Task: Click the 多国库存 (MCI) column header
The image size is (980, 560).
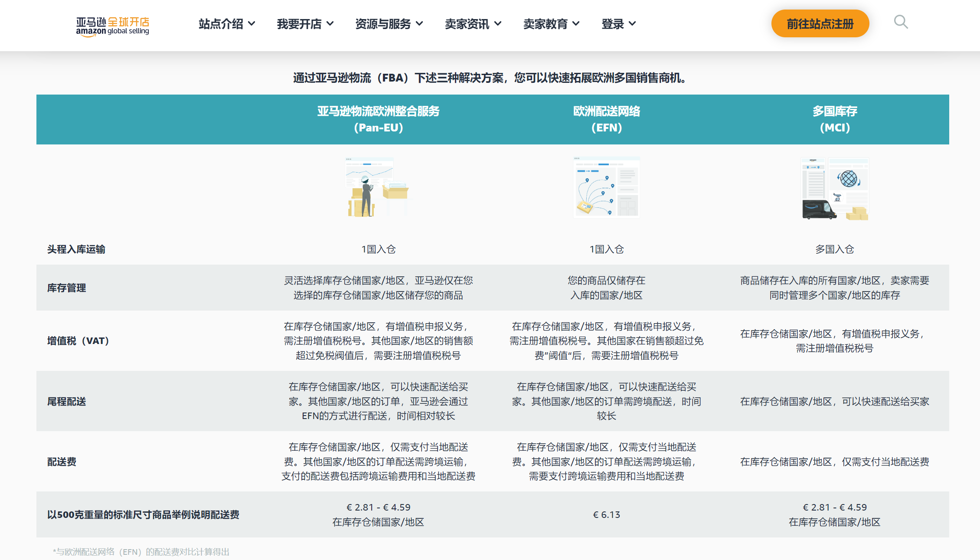Action: tap(835, 119)
